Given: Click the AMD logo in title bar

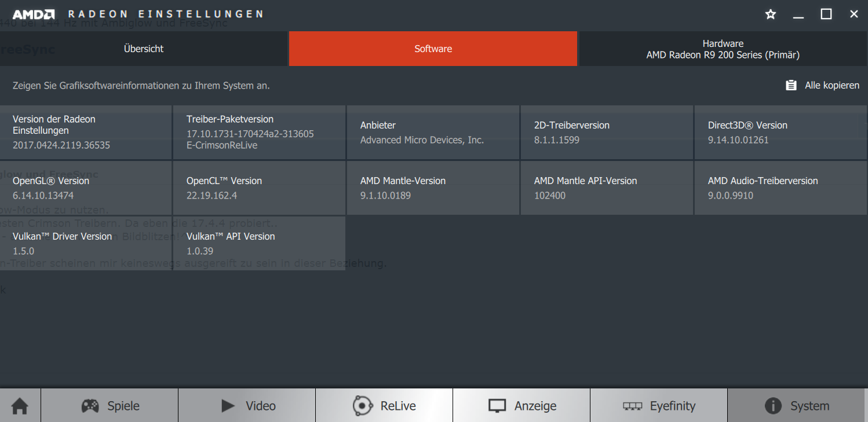Looking at the screenshot, I should 34,14.
